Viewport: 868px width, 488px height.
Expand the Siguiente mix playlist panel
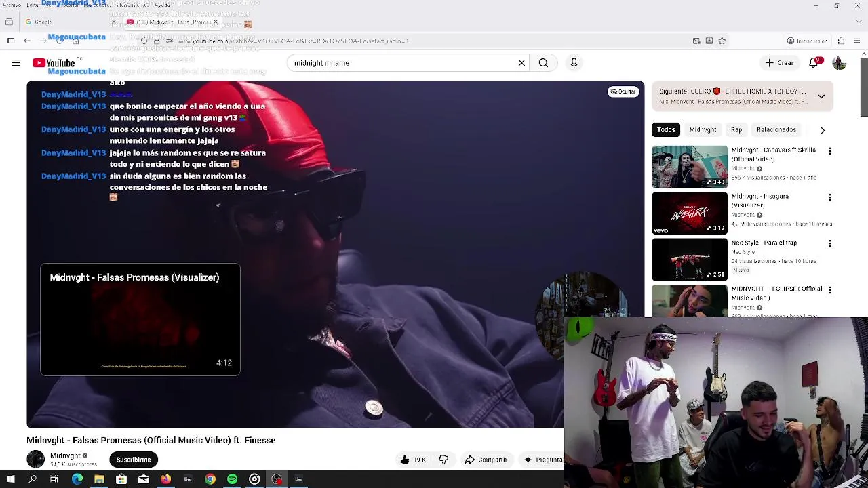821,96
